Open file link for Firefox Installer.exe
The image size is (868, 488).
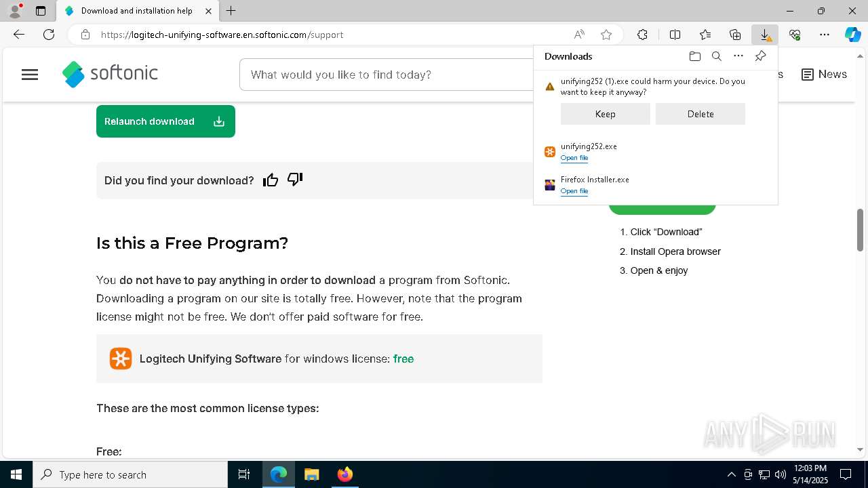click(x=574, y=191)
